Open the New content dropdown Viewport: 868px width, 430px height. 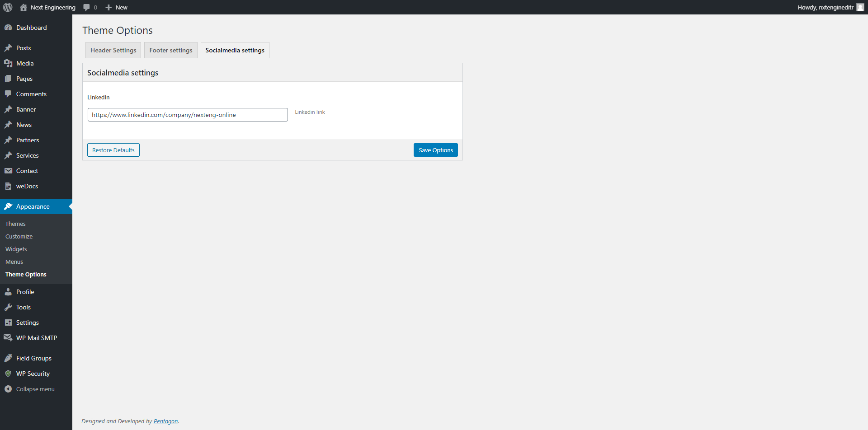(117, 7)
